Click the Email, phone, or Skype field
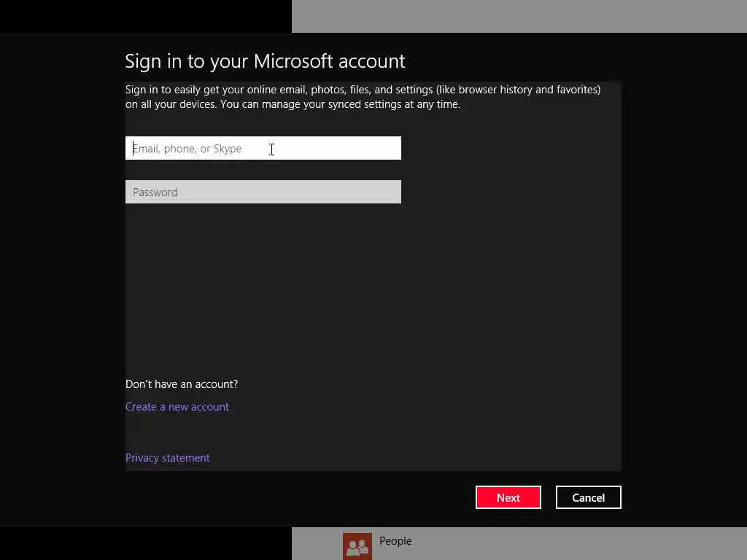The width and height of the screenshot is (747, 560). [263, 148]
